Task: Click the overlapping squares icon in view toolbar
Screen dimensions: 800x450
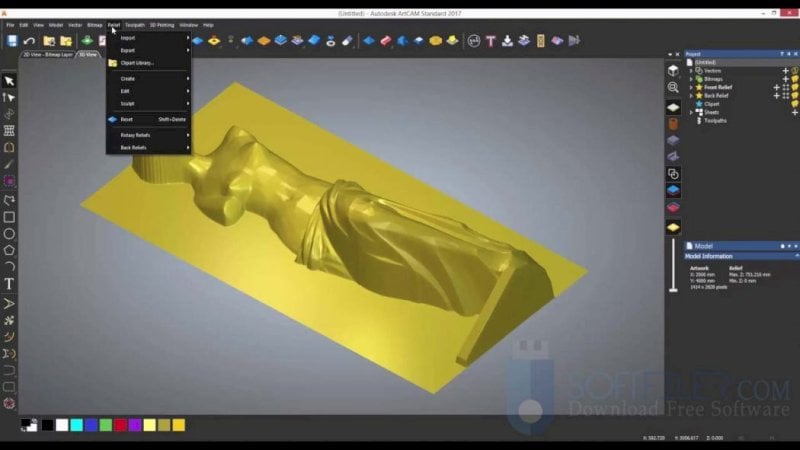Action: 673,174
